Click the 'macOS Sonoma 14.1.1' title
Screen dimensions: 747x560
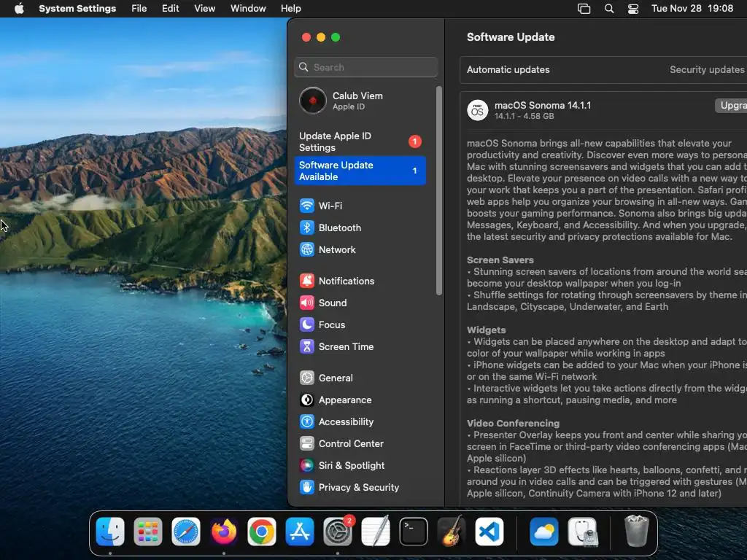point(543,105)
